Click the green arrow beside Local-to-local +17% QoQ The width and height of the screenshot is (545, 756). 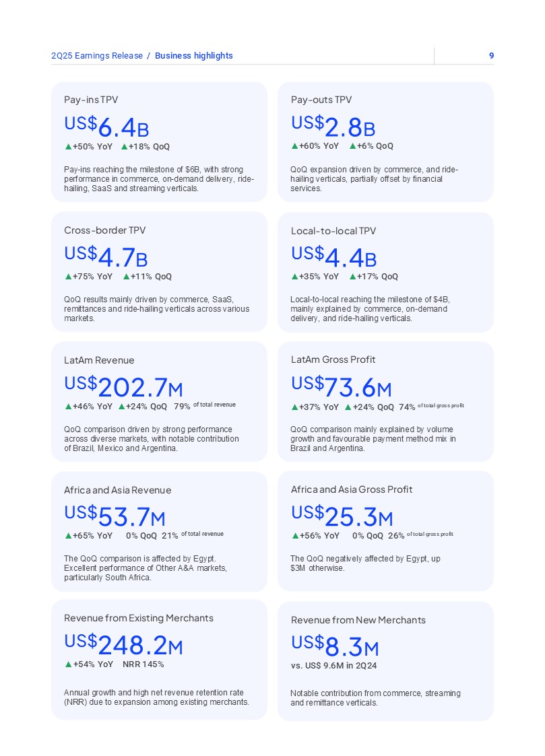coord(352,276)
